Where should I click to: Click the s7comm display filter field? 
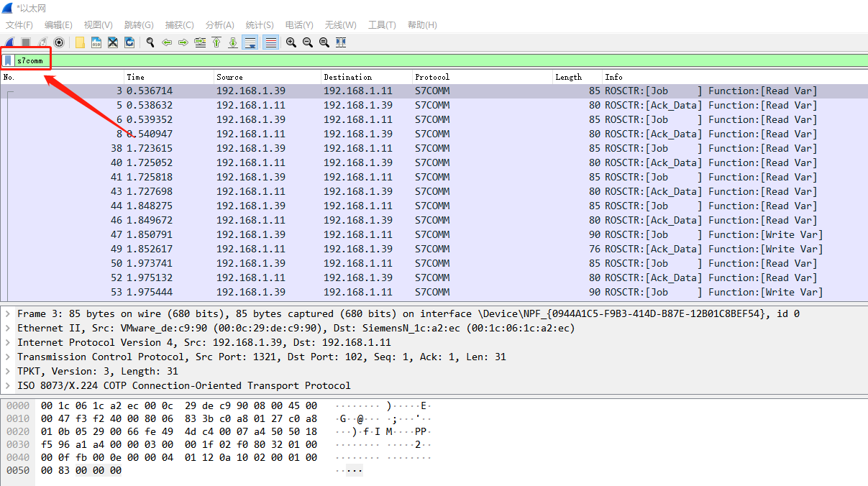[431, 60]
